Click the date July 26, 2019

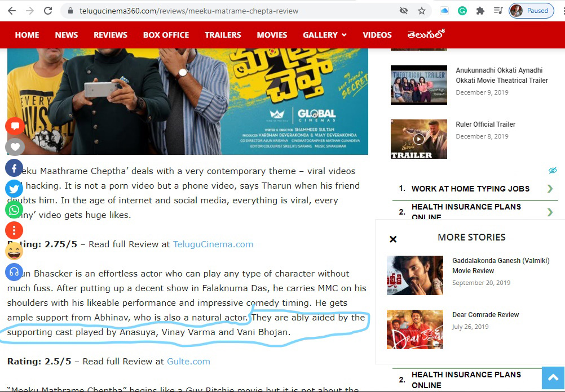pyautogui.click(x=470, y=327)
